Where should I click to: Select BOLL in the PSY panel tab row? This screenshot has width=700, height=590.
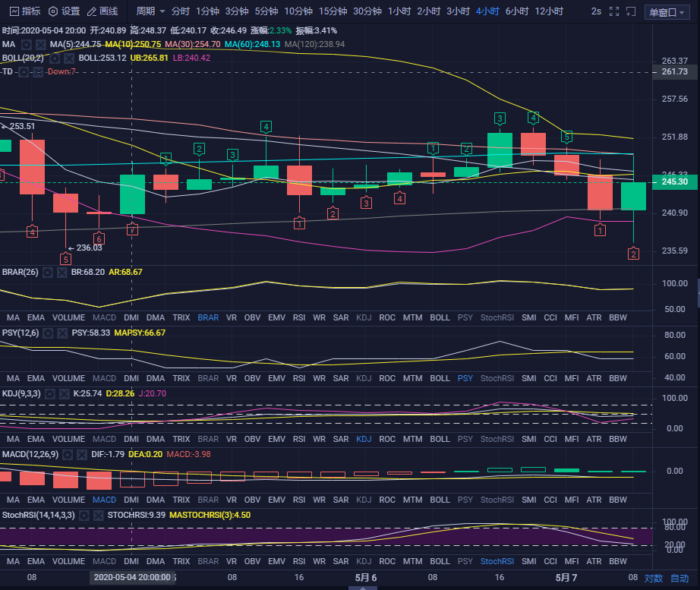click(x=440, y=378)
